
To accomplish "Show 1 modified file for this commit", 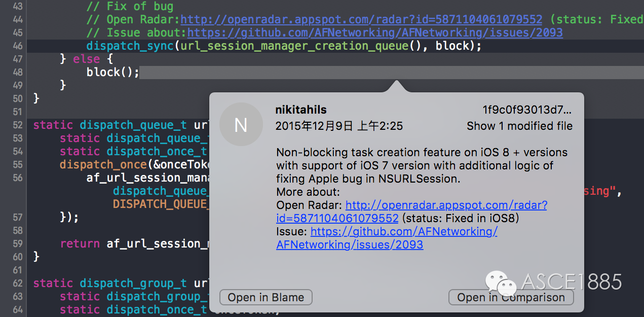I will [x=519, y=126].
